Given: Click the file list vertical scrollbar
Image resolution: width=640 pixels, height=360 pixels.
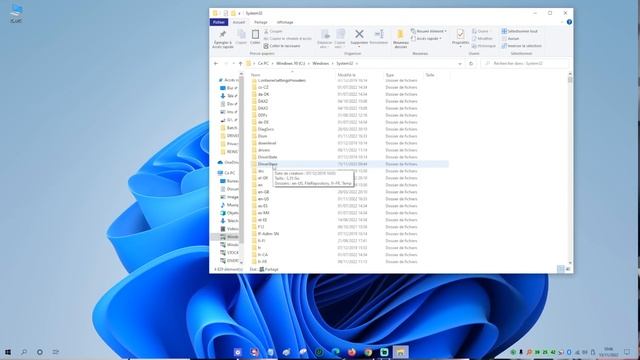Looking at the screenshot, I should click(570, 168).
